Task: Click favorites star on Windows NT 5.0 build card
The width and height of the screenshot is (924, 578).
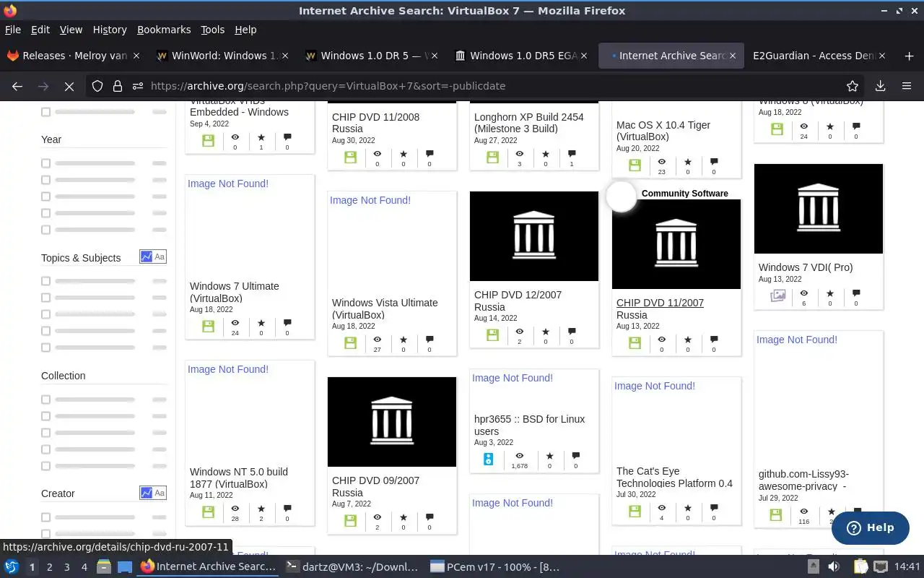Action: (x=261, y=509)
